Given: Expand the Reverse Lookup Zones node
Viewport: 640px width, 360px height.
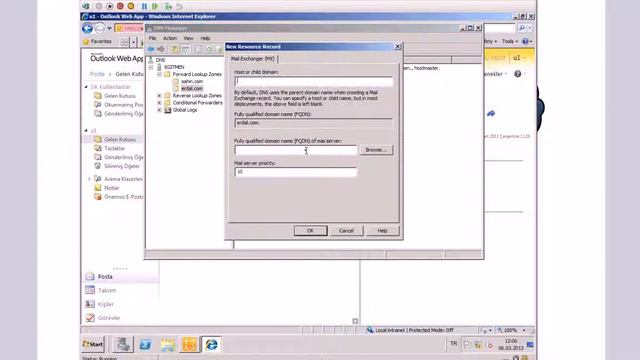Looking at the screenshot, I should (x=159, y=96).
